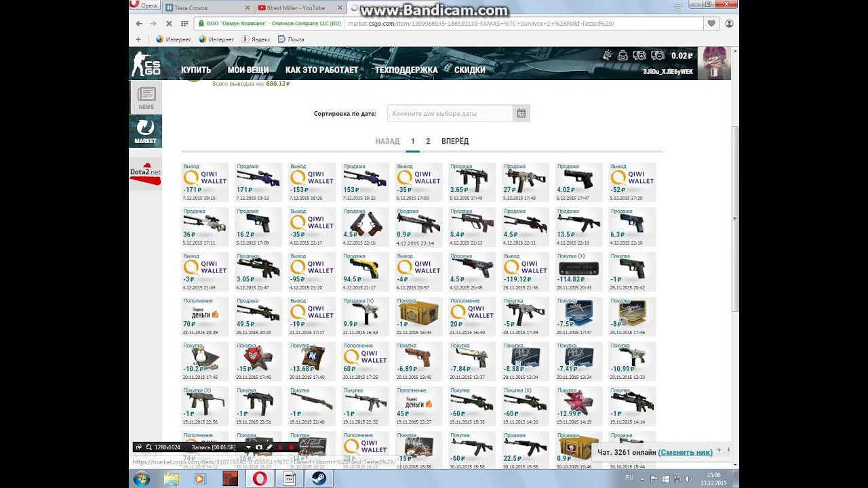This screenshot has height=488, width=868.
Task: Click the browser back arrow
Action: click(139, 23)
